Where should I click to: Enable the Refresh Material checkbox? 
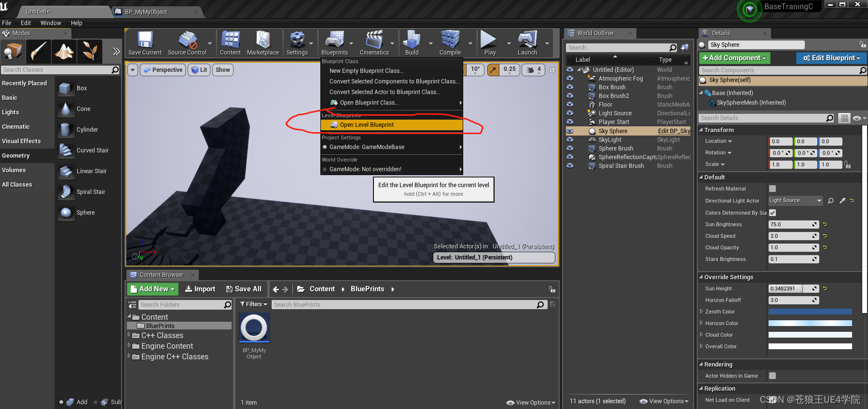pyautogui.click(x=772, y=189)
